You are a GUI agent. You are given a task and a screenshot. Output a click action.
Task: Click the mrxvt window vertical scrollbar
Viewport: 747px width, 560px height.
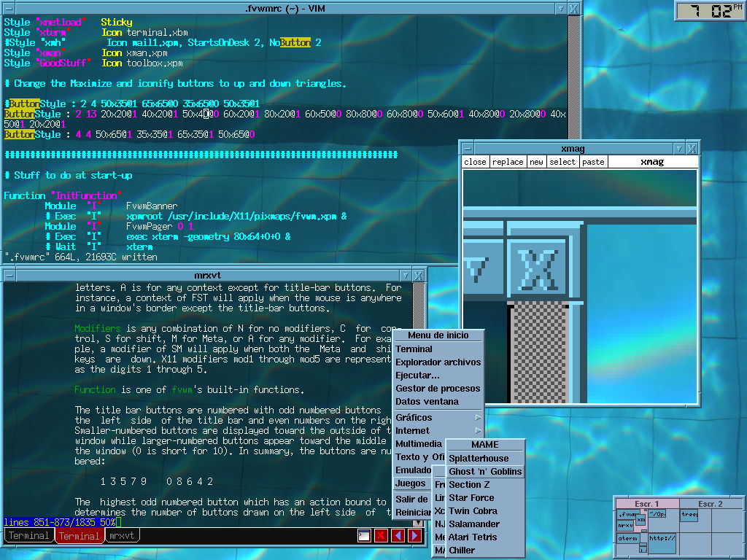pos(418,305)
